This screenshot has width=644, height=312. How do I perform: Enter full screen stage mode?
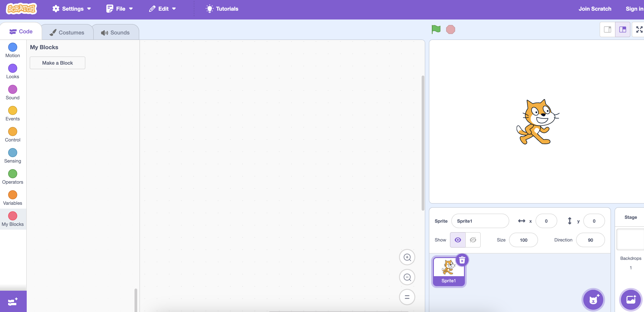point(639,29)
